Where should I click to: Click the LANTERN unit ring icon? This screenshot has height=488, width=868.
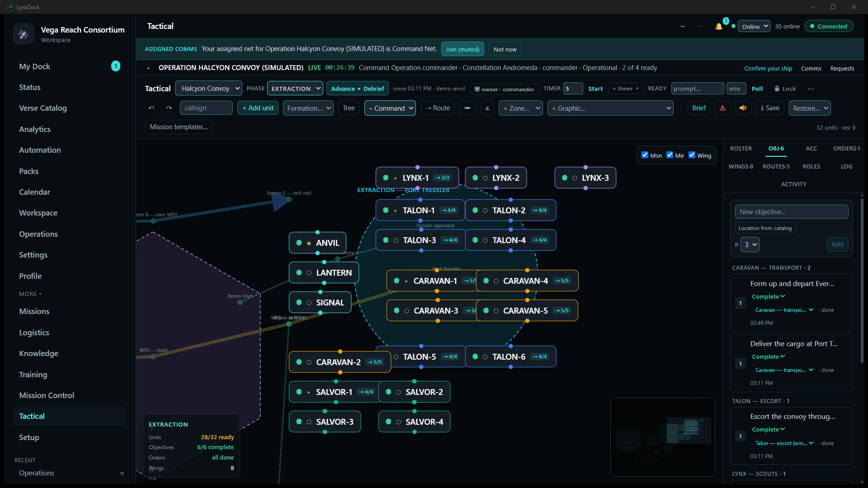(x=309, y=273)
